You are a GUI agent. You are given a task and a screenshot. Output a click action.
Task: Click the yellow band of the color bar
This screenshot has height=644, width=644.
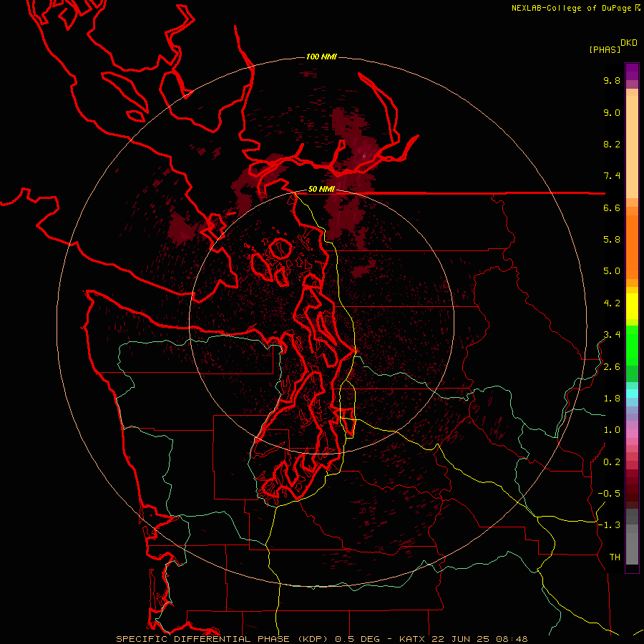click(x=632, y=306)
